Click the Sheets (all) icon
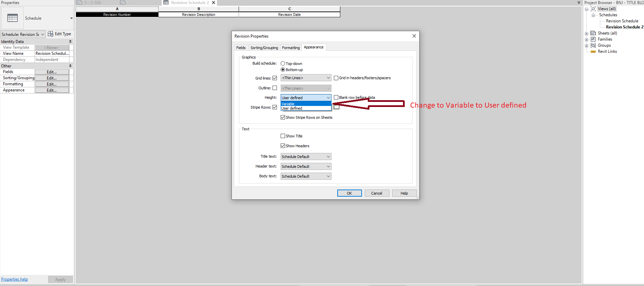 tap(593, 33)
